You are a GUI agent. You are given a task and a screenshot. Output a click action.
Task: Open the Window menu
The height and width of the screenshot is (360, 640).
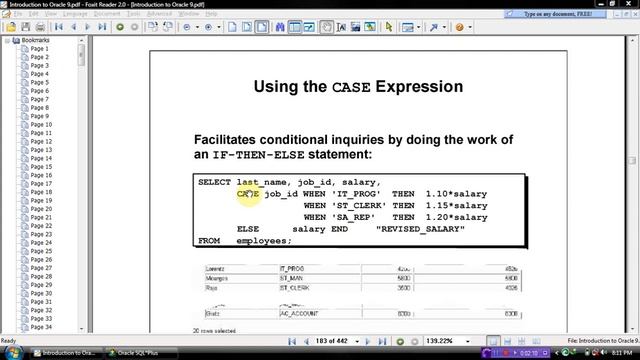[189, 14]
